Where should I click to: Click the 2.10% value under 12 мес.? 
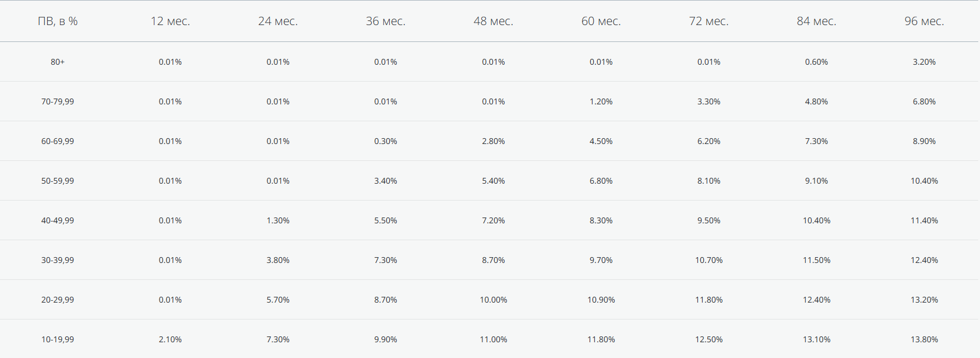tap(170, 339)
